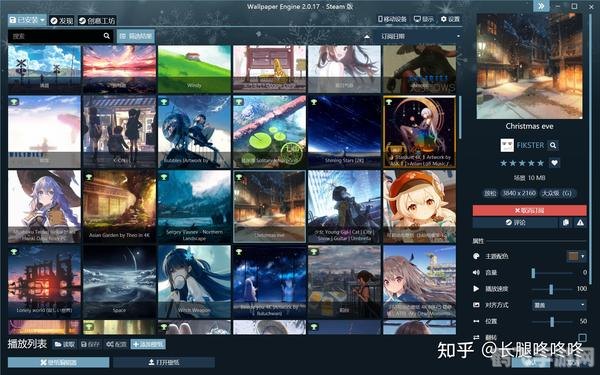This screenshot has width=600, height=375.
Task: Expand the 已安装 tab dropdown arrow
Action: (42, 20)
